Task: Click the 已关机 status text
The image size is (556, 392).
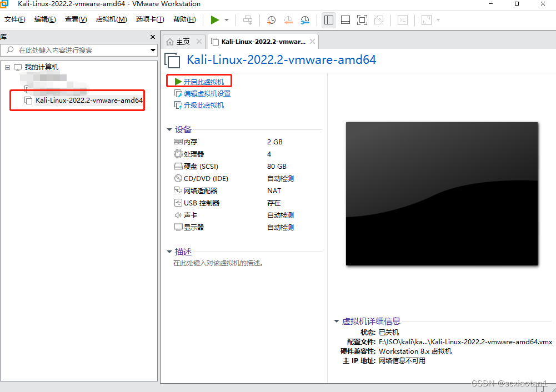Action: pos(389,333)
